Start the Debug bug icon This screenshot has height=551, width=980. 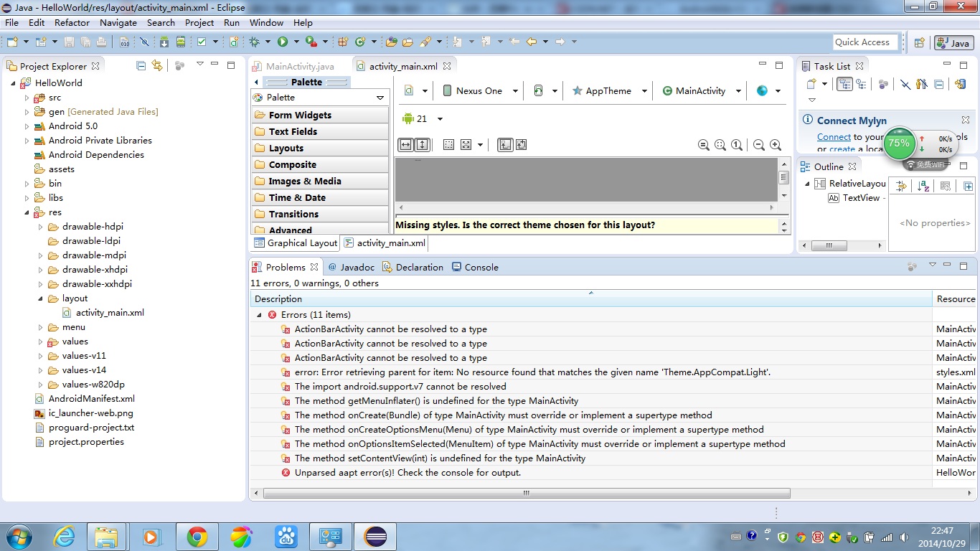(255, 42)
